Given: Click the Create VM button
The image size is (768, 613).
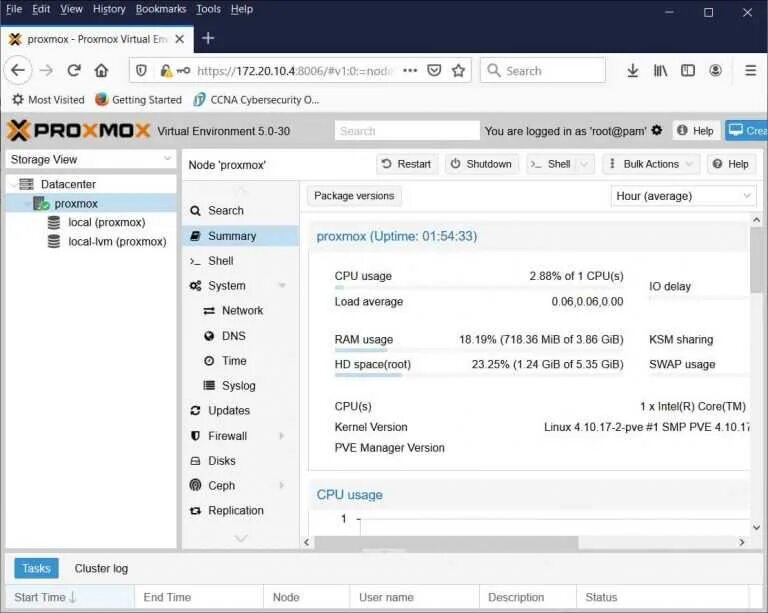Looking at the screenshot, I should click(x=746, y=131).
